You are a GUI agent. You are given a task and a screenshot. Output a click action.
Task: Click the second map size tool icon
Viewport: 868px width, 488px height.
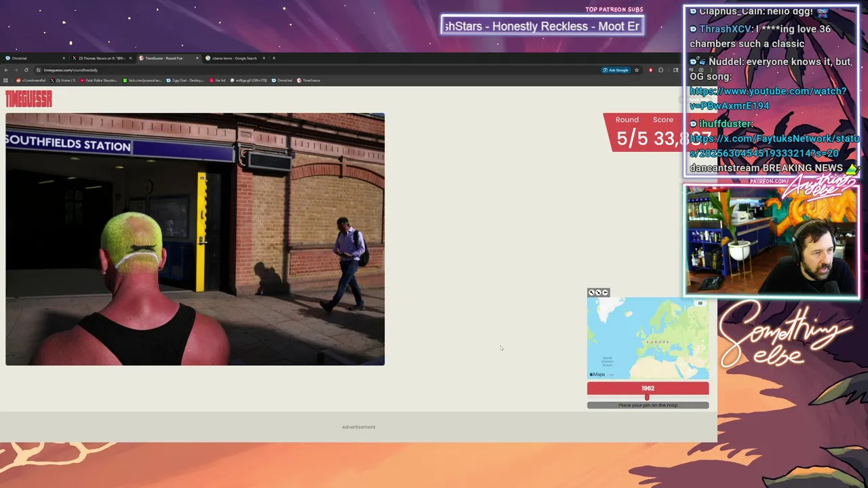(x=598, y=293)
